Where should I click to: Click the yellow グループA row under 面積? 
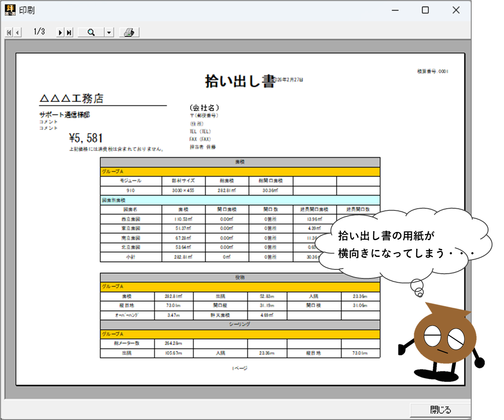[x=240, y=171]
